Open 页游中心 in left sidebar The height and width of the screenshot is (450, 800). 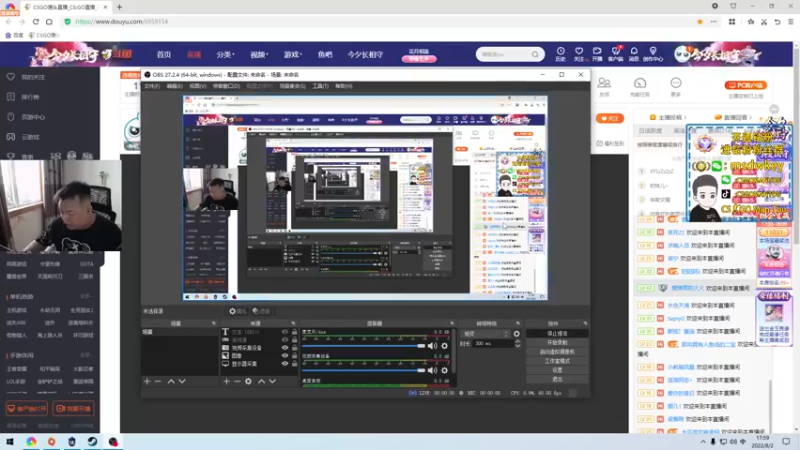[x=33, y=117]
